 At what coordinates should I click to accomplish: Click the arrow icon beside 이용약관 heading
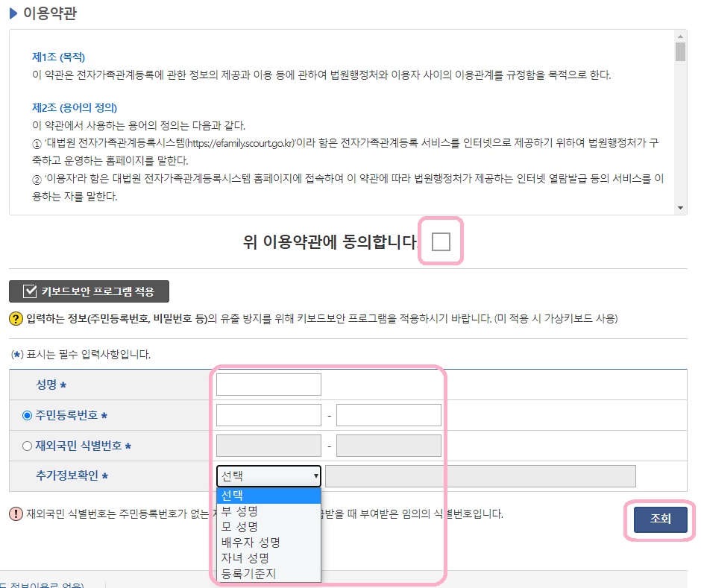pos(15,13)
